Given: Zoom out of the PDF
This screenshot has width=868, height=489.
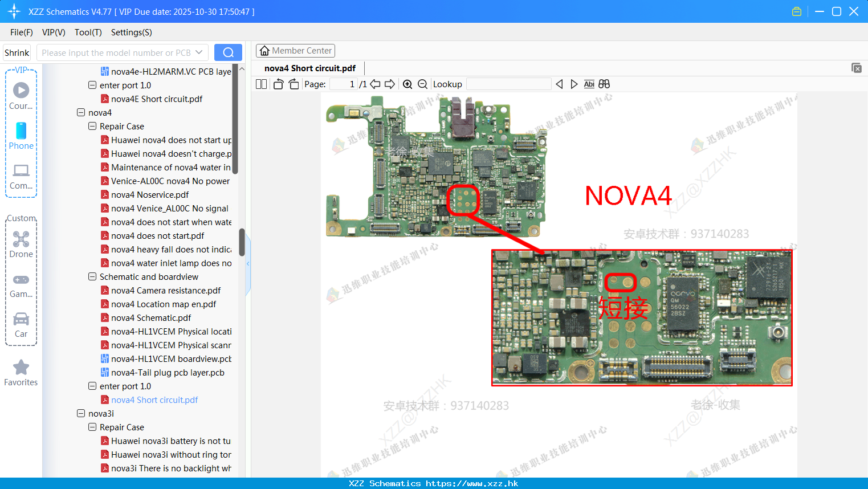Looking at the screenshot, I should pos(422,84).
